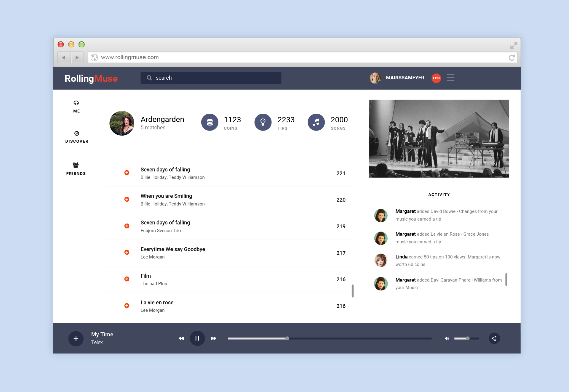Viewport: 569px width, 392px height.
Task: Skip to next track
Action: point(214,338)
